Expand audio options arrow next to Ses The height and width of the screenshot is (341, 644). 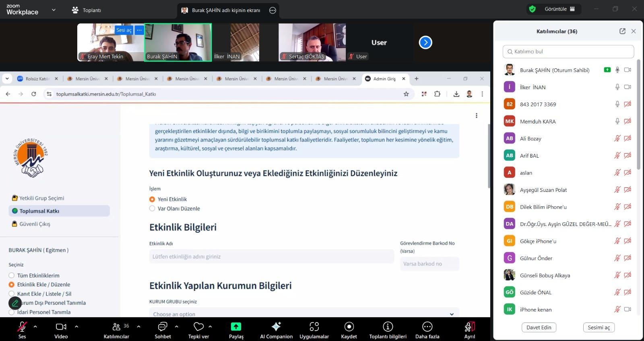35,327
